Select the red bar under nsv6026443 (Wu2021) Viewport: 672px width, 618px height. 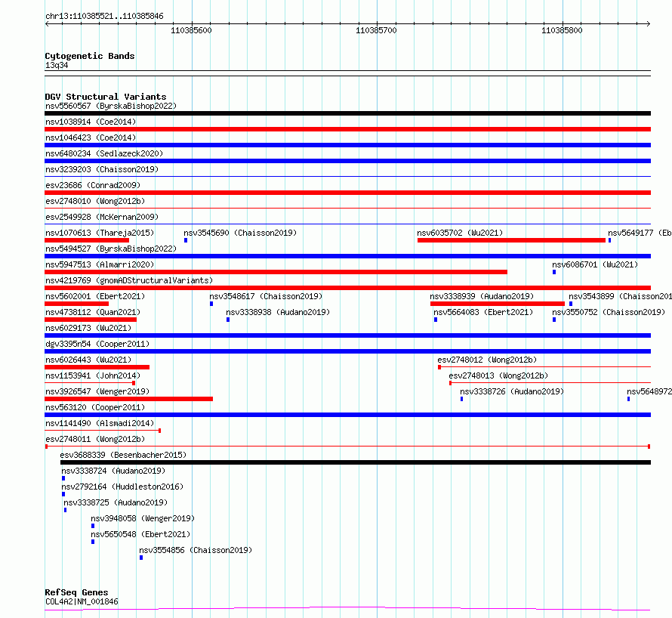pos(97,367)
